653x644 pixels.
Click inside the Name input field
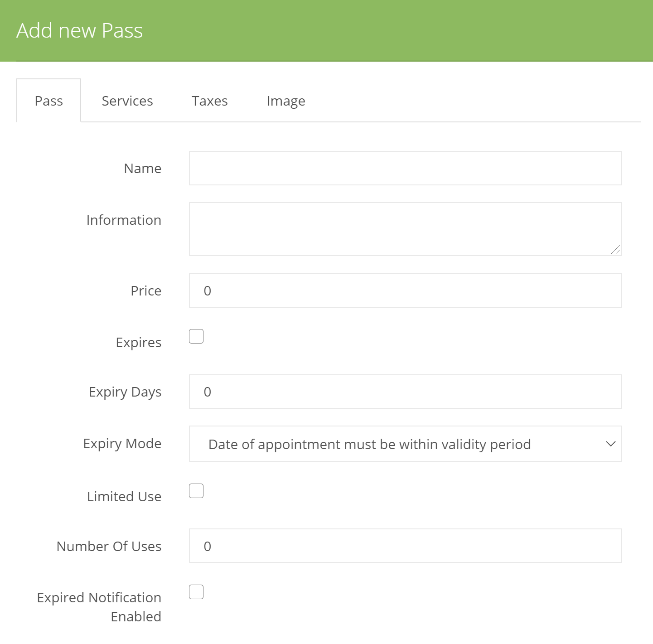405,168
